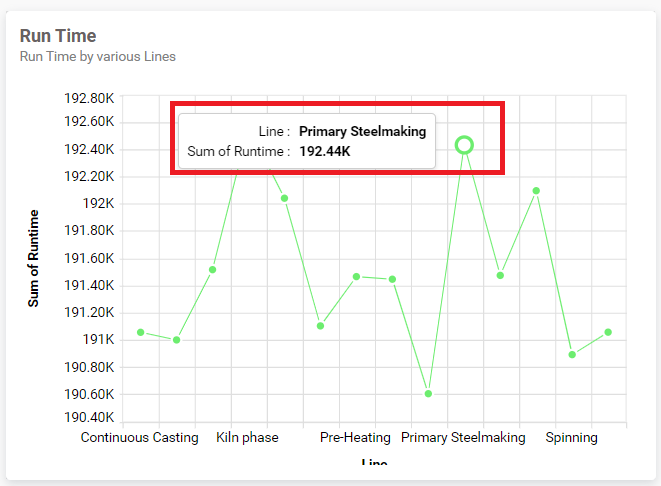Click the data point directly above Spinning label
This screenshot has width=661, height=486.
[572, 355]
